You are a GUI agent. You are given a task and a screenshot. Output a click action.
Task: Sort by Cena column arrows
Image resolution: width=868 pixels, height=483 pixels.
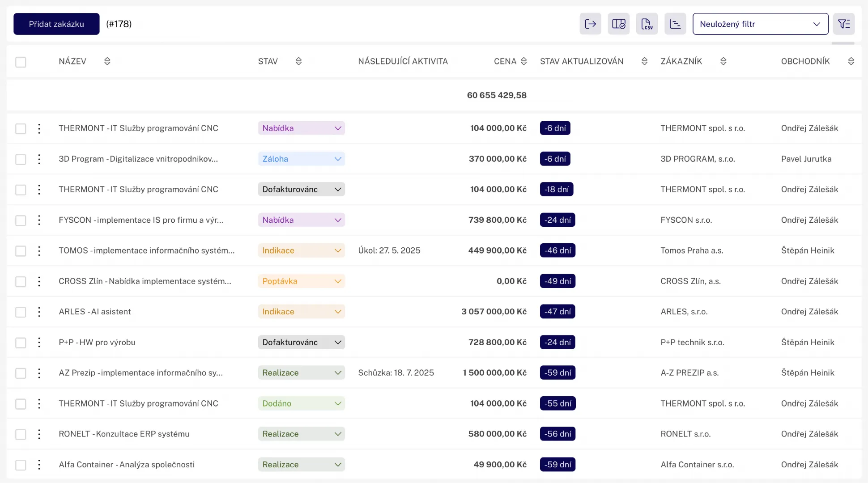pyautogui.click(x=523, y=61)
